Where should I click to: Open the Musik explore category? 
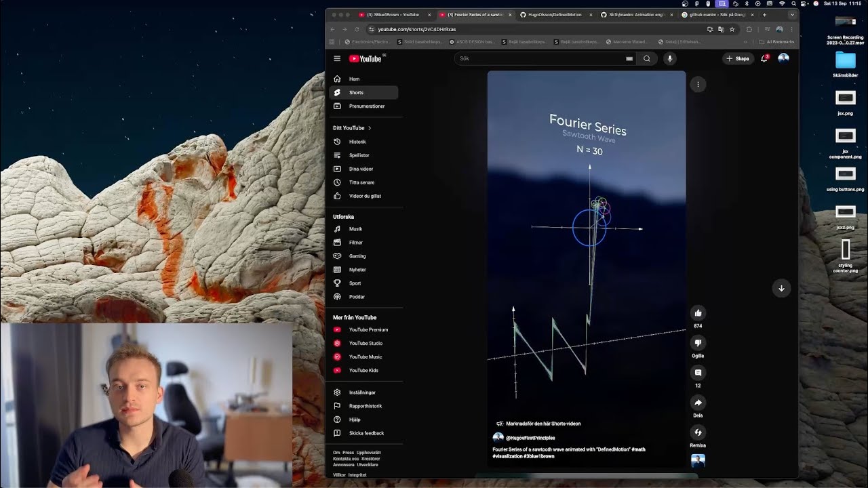coord(364,229)
